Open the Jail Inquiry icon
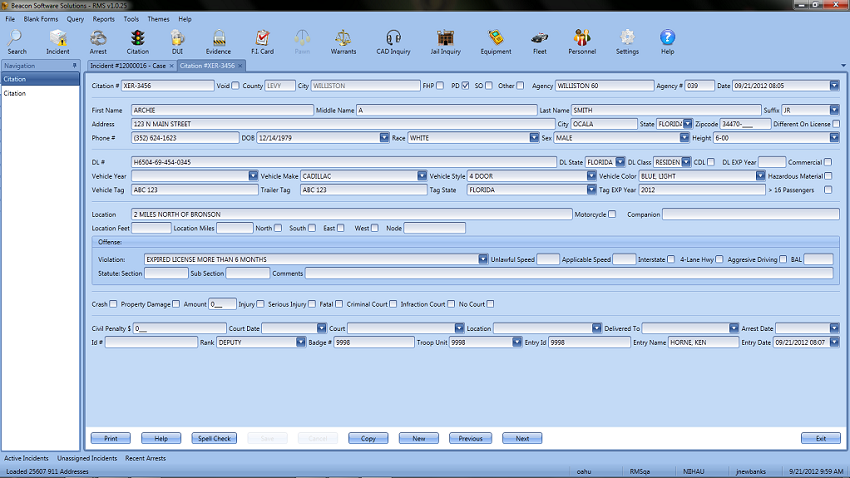 (445, 40)
